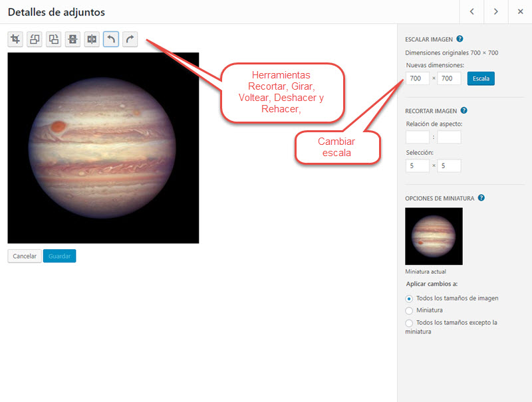Viewport: 532px width, 402px height.
Task: Go to next attachment
Action: [495, 12]
